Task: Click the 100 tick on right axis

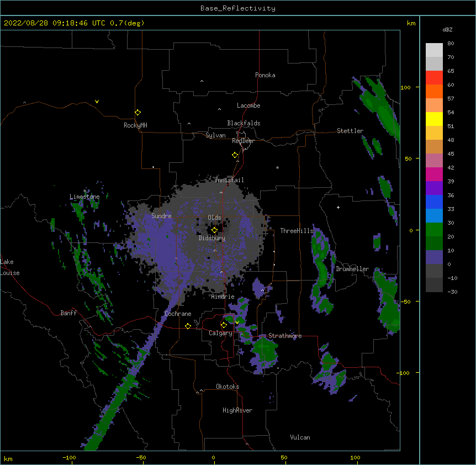Action: coord(405,87)
